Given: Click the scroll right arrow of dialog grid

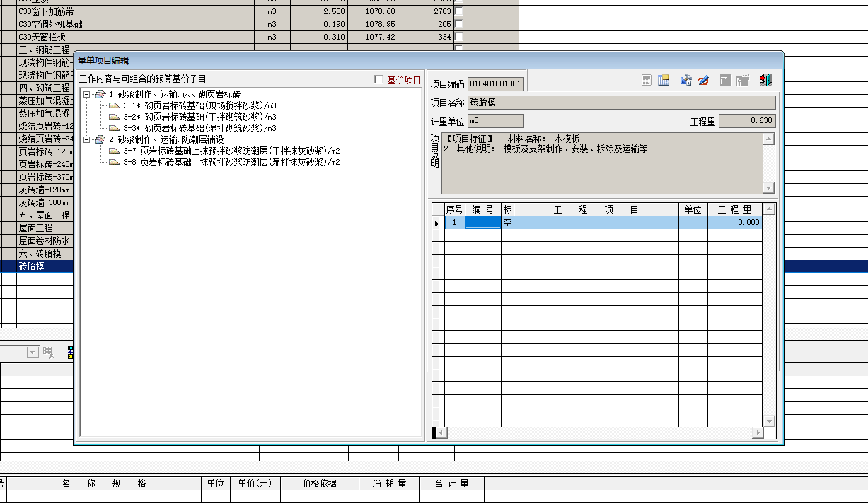Looking at the screenshot, I should click(x=758, y=432).
